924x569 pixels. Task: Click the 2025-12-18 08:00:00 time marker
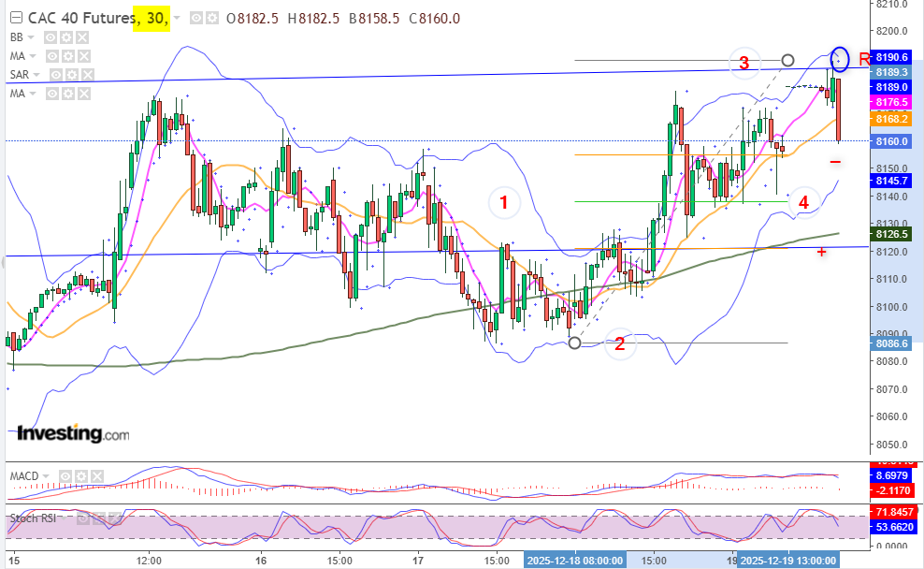[574, 561]
